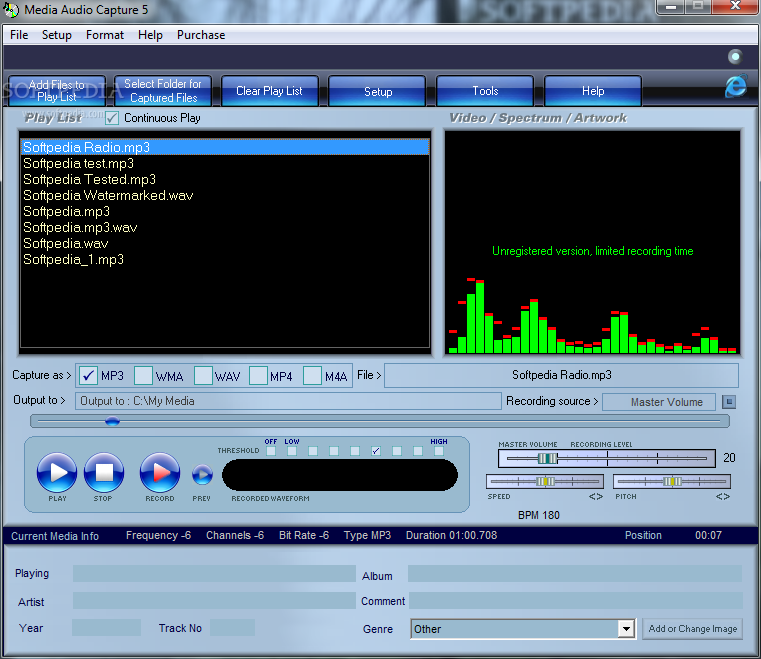The width and height of the screenshot is (761, 659).
Task: Open the Genre dropdown arrow
Action: (626, 629)
